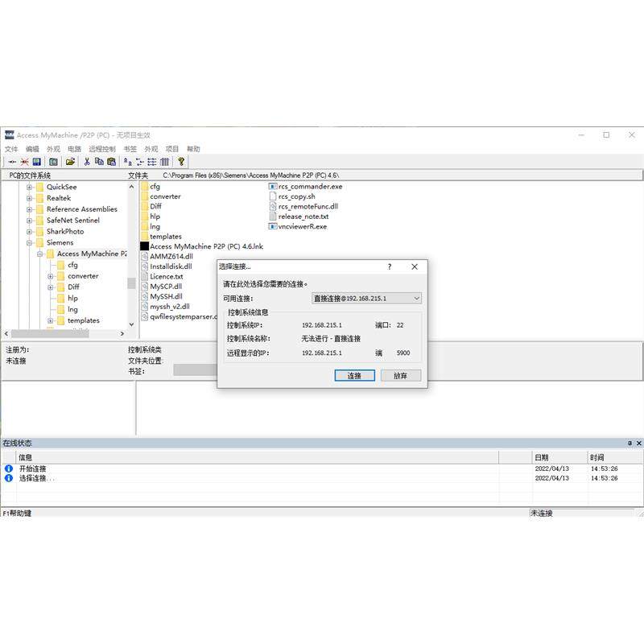Click the save diskette icon on the toolbar

click(x=37, y=161)
